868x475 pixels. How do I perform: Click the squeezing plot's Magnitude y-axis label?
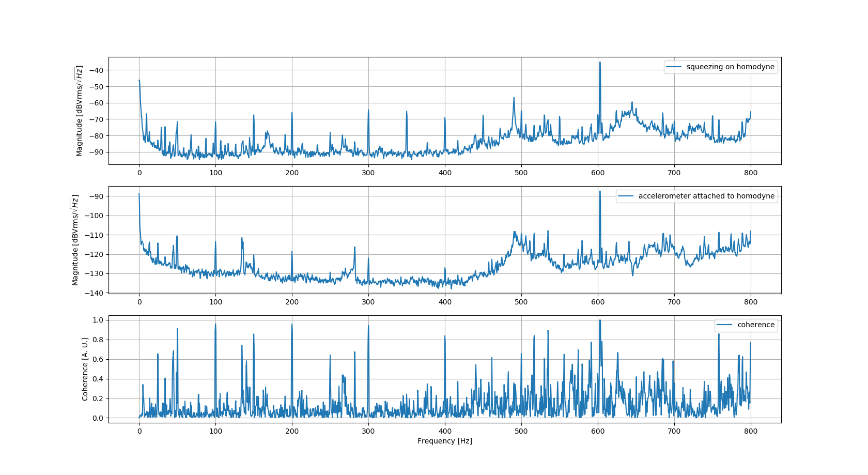pyautogui.click(x=79, y=111)
